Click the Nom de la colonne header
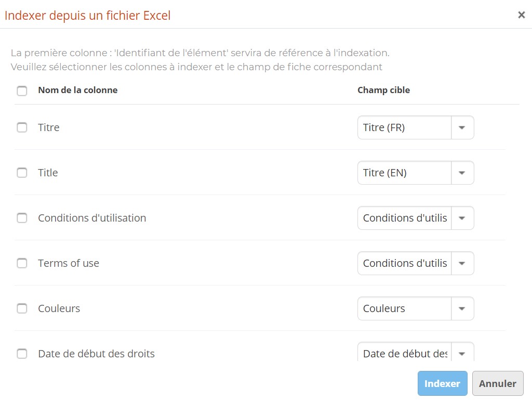The width and height of the screenshot is (532, 400). tap(78, 90)
